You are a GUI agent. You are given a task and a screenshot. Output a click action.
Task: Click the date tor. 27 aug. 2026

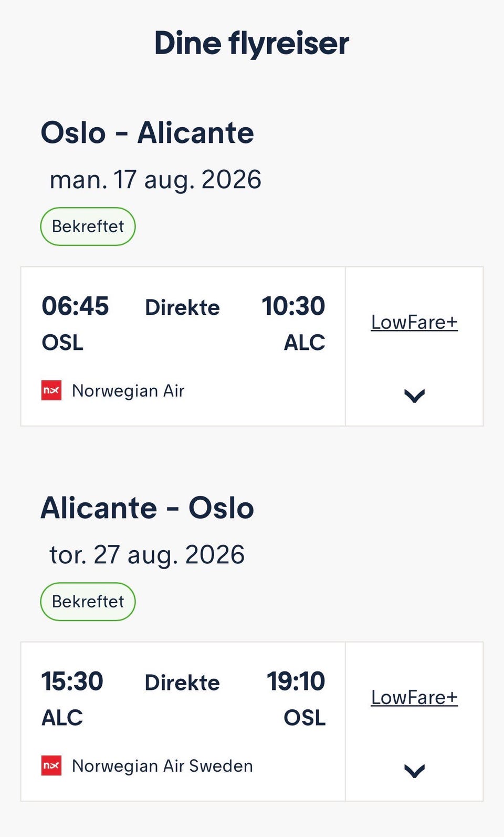coord(147,555)
